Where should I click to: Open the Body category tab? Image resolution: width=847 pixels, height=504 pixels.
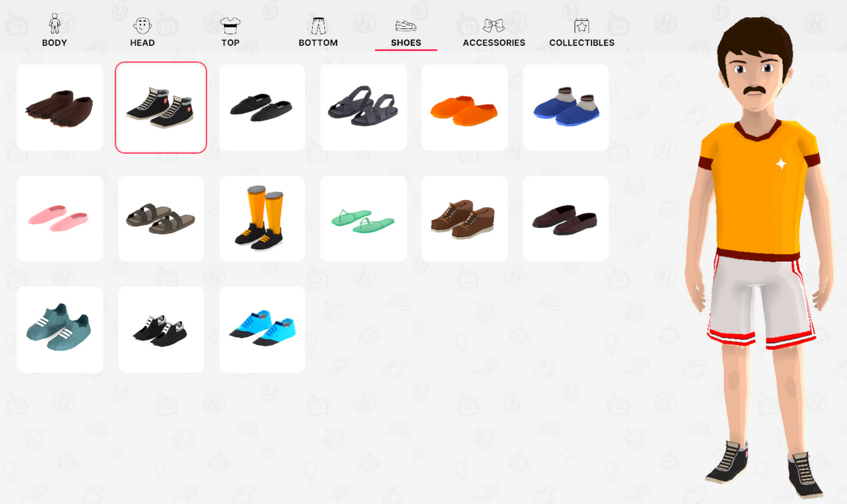pyautogui.click(x=55, y=31)
